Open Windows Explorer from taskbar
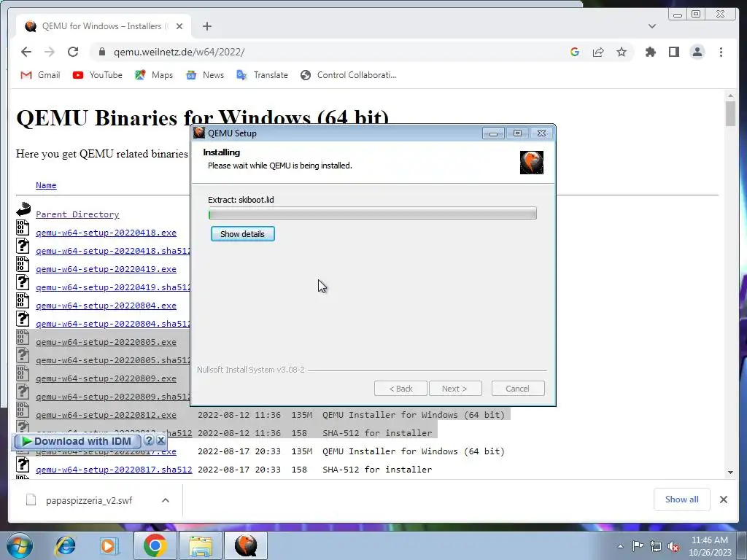This screenshot has height=560, width=747. (201, 545)
